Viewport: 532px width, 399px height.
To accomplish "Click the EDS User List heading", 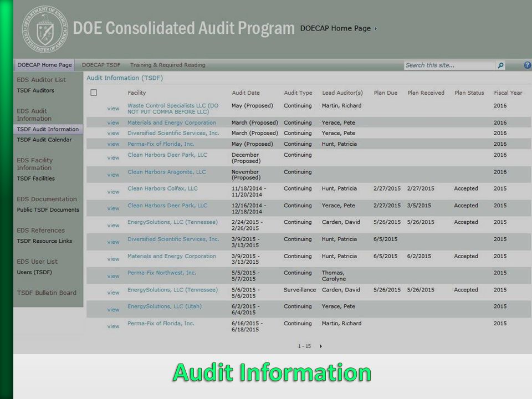I will (x=37, y=261).
